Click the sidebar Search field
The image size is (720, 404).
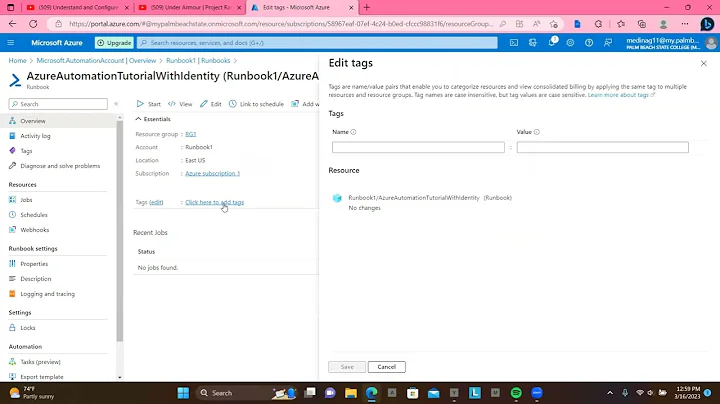(58, 104)
